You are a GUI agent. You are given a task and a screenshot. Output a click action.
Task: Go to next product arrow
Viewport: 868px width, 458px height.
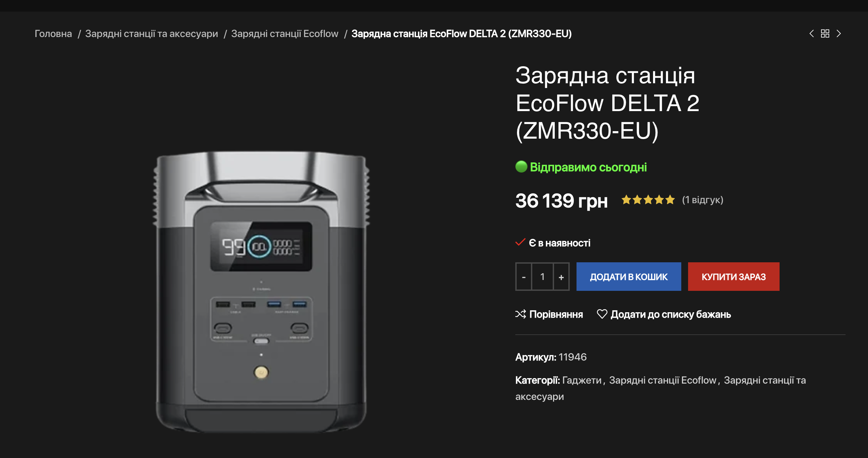point(839,34)
